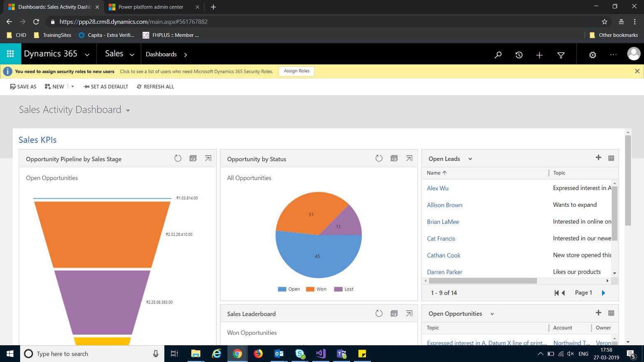
Task: Open the Sales Activity Dashboard selector
Action: click(x=127, y=110)
